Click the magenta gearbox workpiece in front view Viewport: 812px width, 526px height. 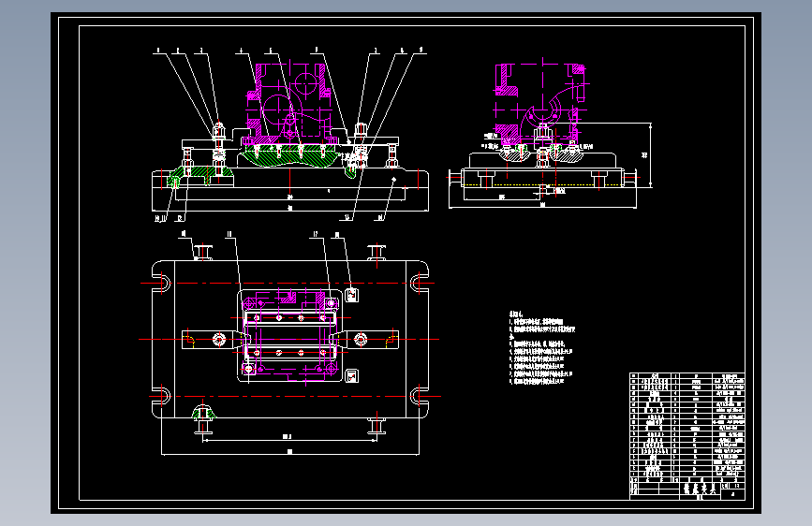(289, 104)
